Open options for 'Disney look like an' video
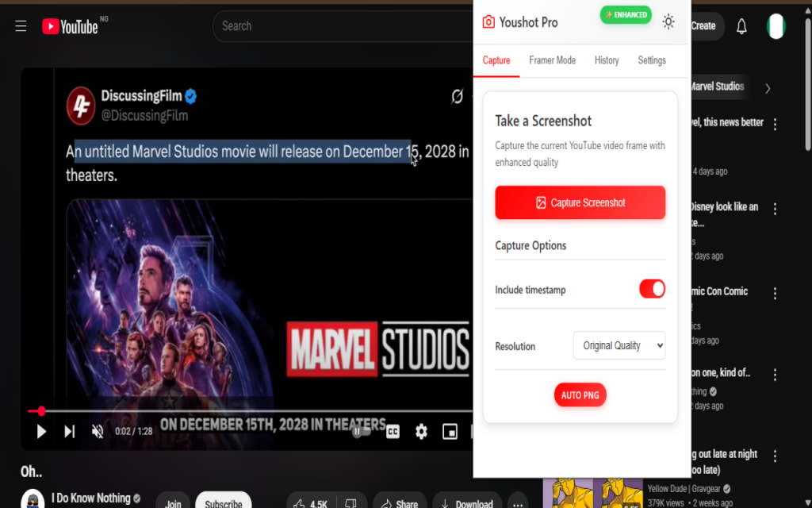This screenshot has width=812, height=508. point(775,209)
